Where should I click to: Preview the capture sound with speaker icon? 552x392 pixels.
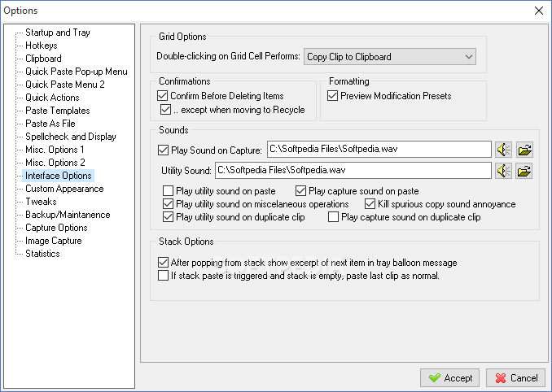(503, 150)
